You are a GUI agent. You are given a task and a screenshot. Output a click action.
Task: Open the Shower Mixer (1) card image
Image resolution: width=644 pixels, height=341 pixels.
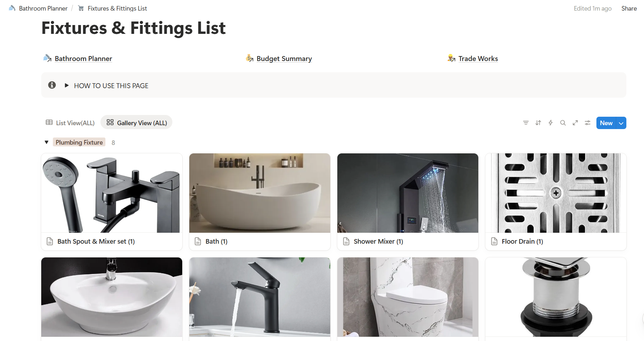[408, 193]
